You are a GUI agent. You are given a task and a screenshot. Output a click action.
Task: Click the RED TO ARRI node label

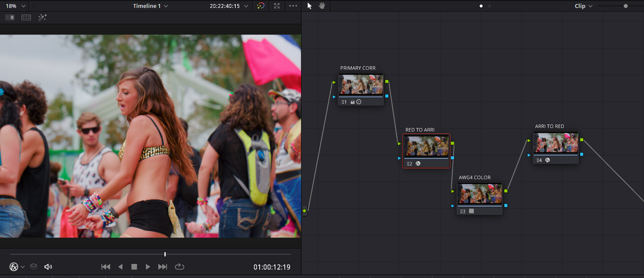pyautogui.click(x=420, y=129)
